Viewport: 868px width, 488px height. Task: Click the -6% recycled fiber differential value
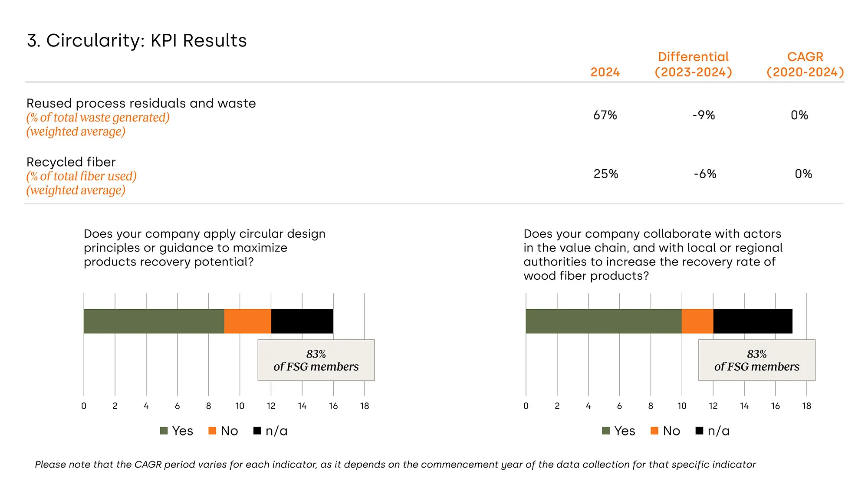pos(705,174)
